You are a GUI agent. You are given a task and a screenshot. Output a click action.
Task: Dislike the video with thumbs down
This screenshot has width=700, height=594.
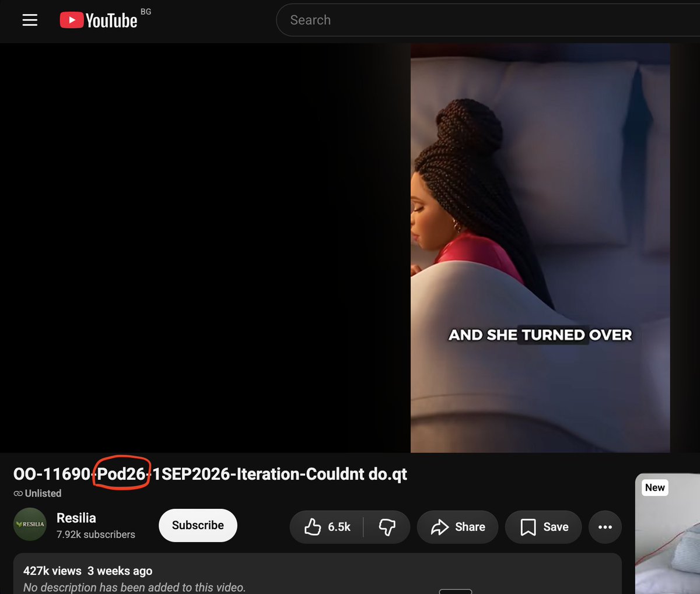coord(387,527)
